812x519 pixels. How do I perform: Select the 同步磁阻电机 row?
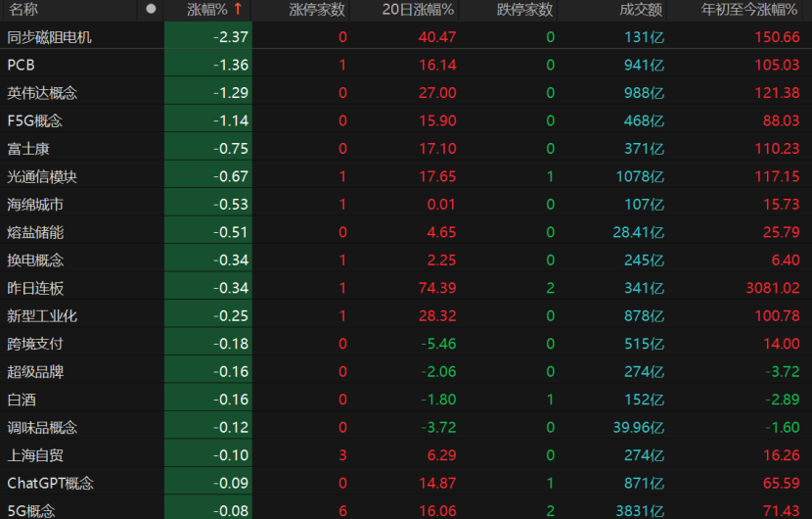pyautogui.click(x=406, y=37)
